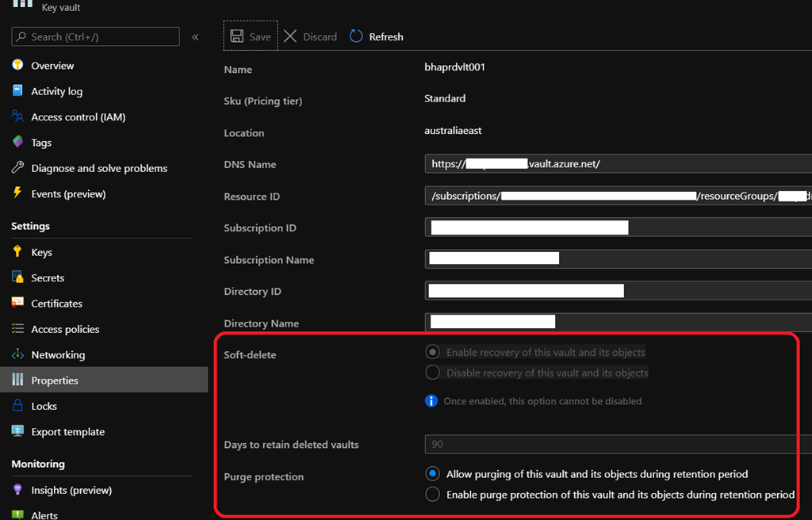Viewport: 812px width, 520px height.
Task: Select Disable recovery of this vault option
Action: 432,373
